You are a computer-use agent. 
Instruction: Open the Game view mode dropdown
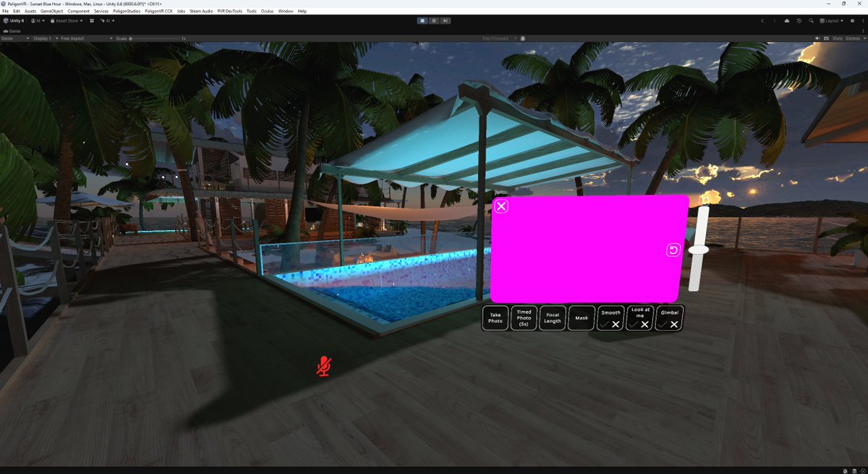tap(15, 38)
